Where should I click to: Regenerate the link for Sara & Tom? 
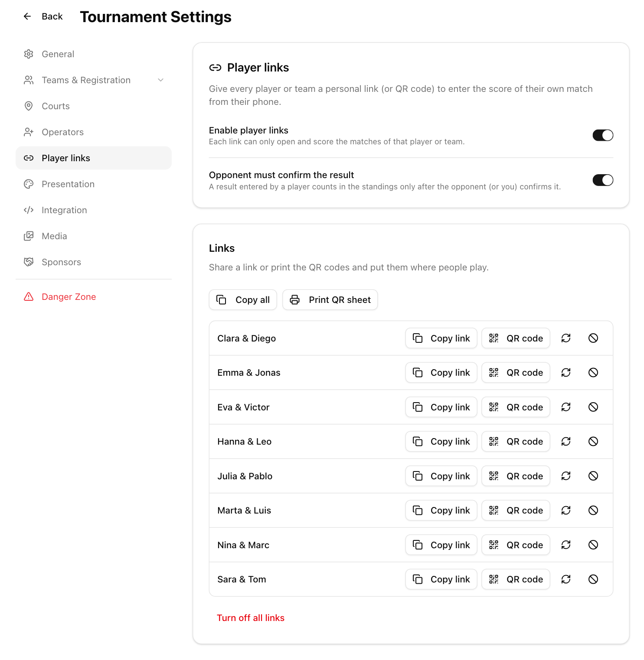click(x=566, y=579)
